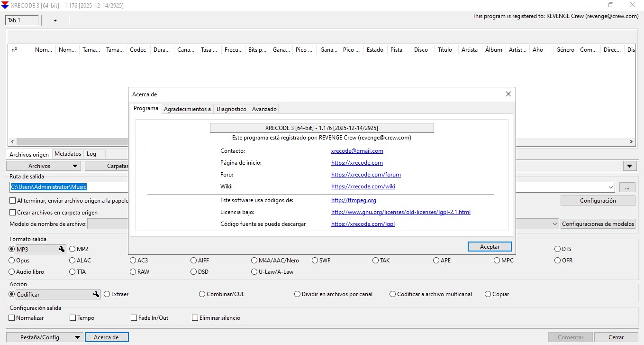Switch to the Avanzado tab
The width and height of the screenshot is (644, 345).
click(264, 109)
